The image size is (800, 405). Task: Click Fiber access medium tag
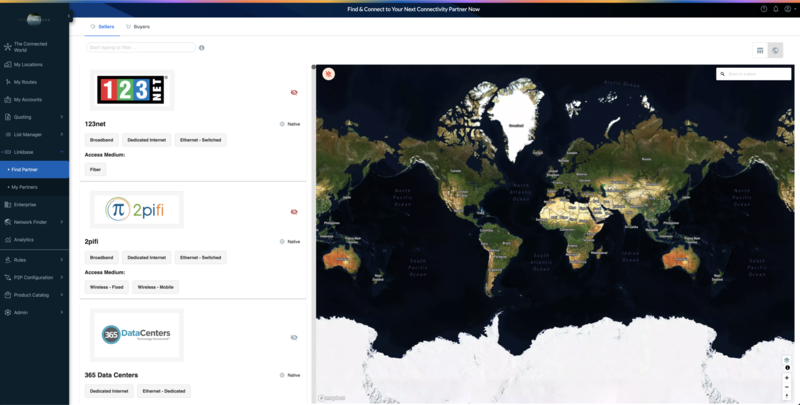point(95,169)
